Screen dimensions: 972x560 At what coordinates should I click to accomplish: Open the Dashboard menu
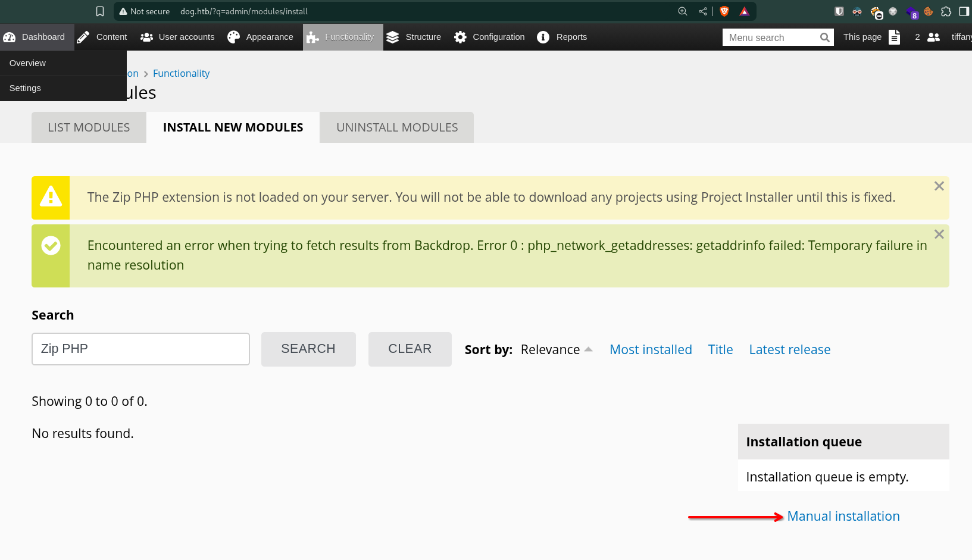[x=37, y=37]
